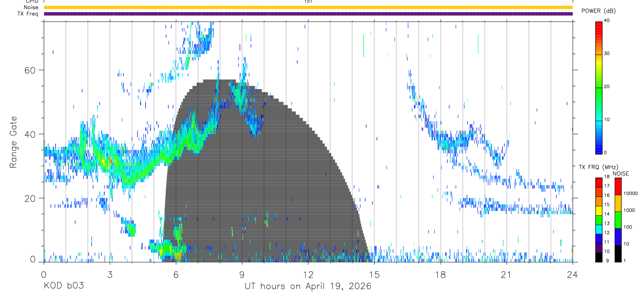Click the POWER (dB) rainbow color bar
Screen dimensions: 644x297
tap(598, 87)
